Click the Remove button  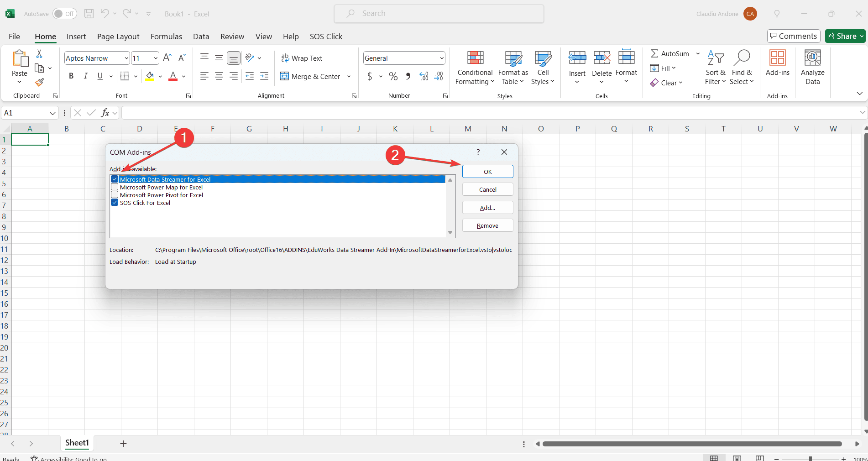487,225
